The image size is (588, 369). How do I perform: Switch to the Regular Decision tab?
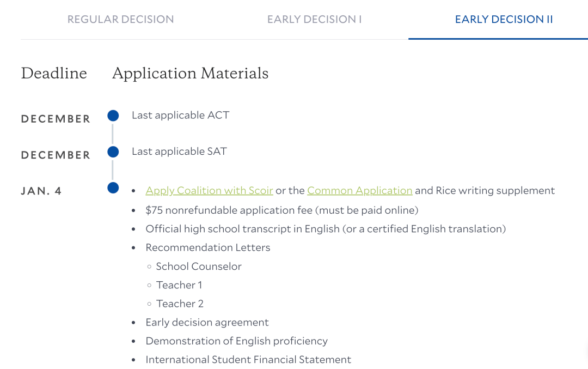[120, 20]
